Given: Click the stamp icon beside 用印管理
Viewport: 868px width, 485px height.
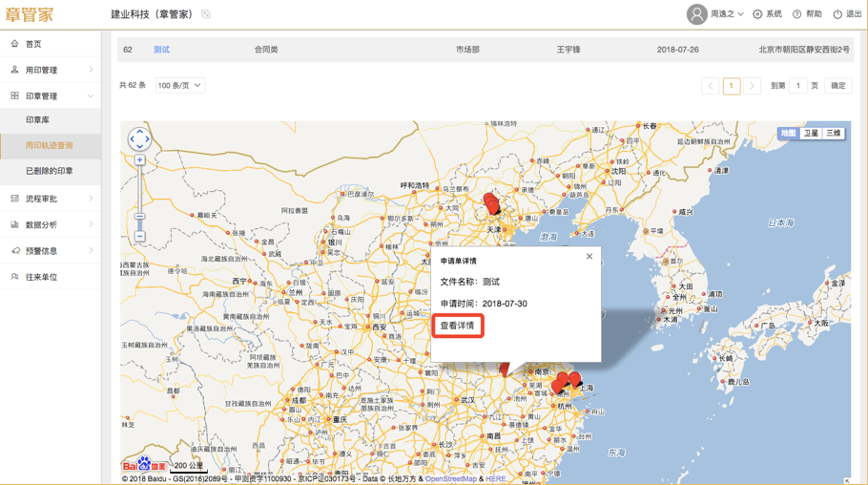Looking at the screenshot, I should point(14,70).
